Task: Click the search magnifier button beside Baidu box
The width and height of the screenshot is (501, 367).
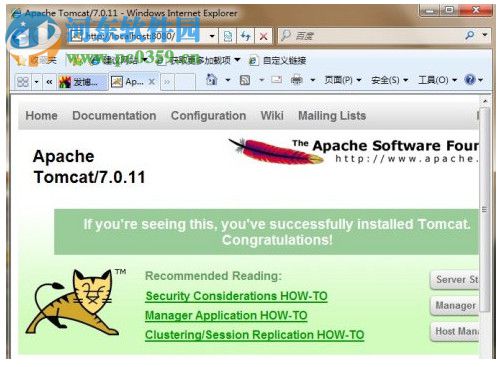Action: [x=470, y=35]
